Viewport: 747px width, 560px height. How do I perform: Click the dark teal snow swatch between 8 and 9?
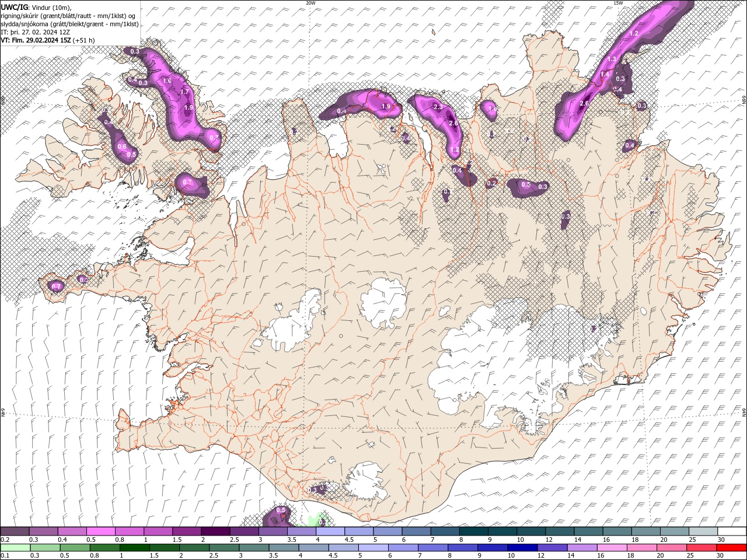[x=473, y=531]
